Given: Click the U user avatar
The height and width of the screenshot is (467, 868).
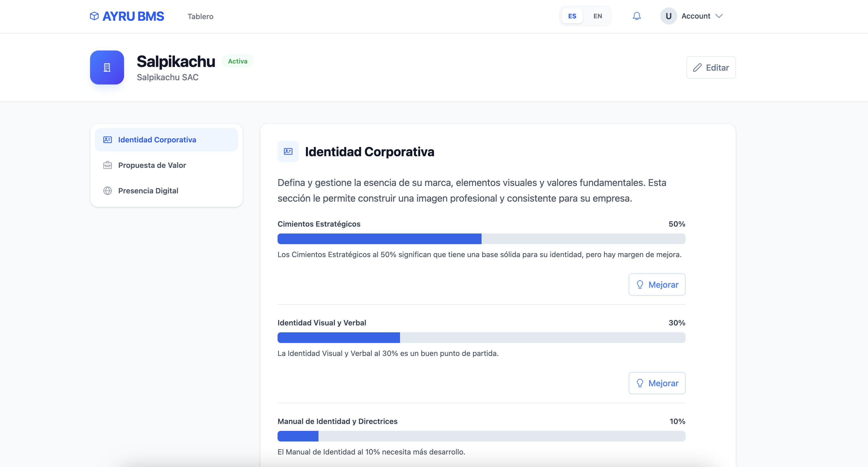Looking at the screenshot, I should [x=669, y=16].
